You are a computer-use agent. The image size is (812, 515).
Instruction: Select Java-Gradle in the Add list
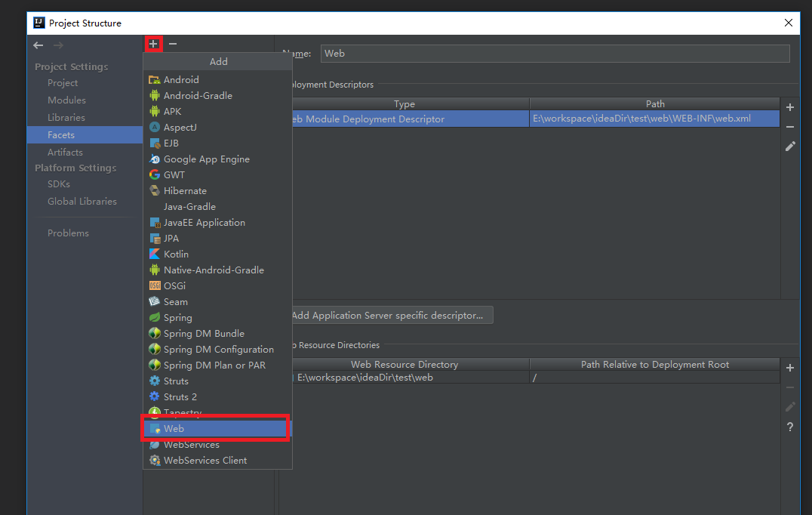pos(217,207)
